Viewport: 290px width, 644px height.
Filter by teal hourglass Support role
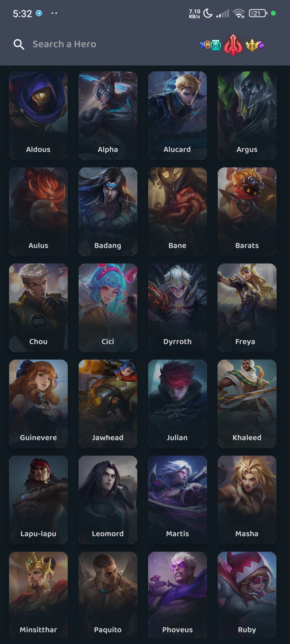coord(216,45)
